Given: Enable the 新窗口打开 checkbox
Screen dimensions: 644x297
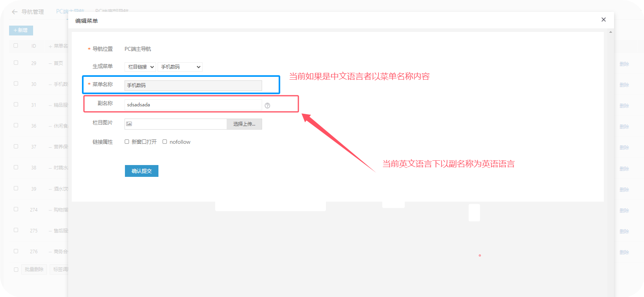Looking at the screenshot, I should pos(127,142).
